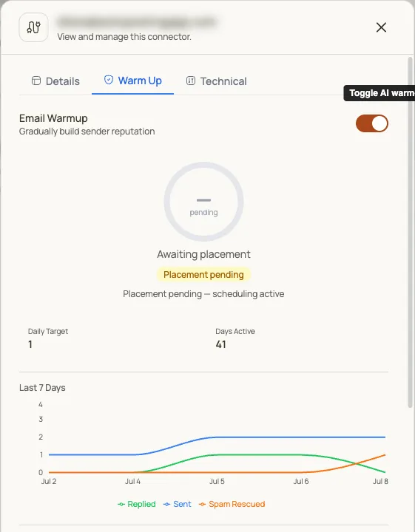The width and height of the screenshot is (415, 532).
Task: Click the Details tab icon
Action: (x=36, y=81)
